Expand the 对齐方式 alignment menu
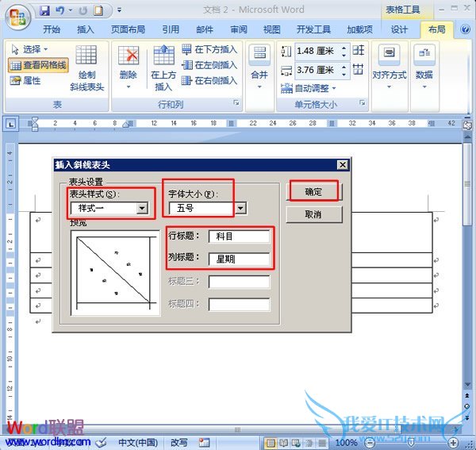This screenshot has width=476, height=450. pos(390,67)
